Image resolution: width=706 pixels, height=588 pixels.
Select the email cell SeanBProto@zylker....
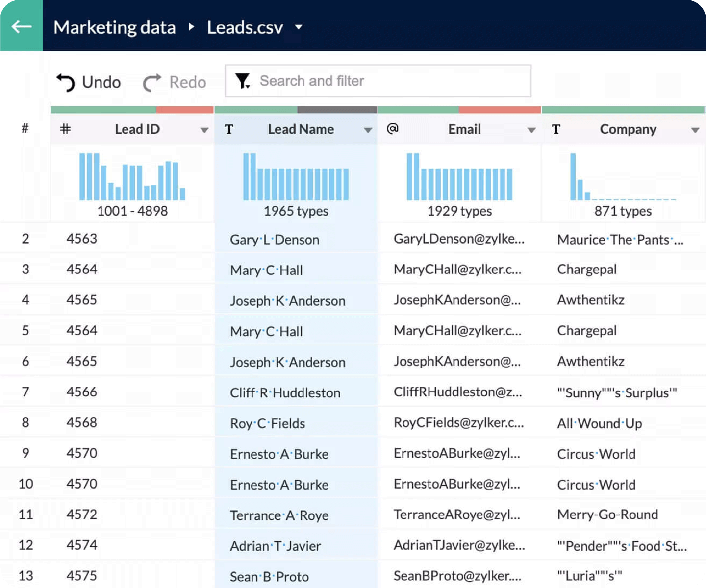[x=459, y=575]
